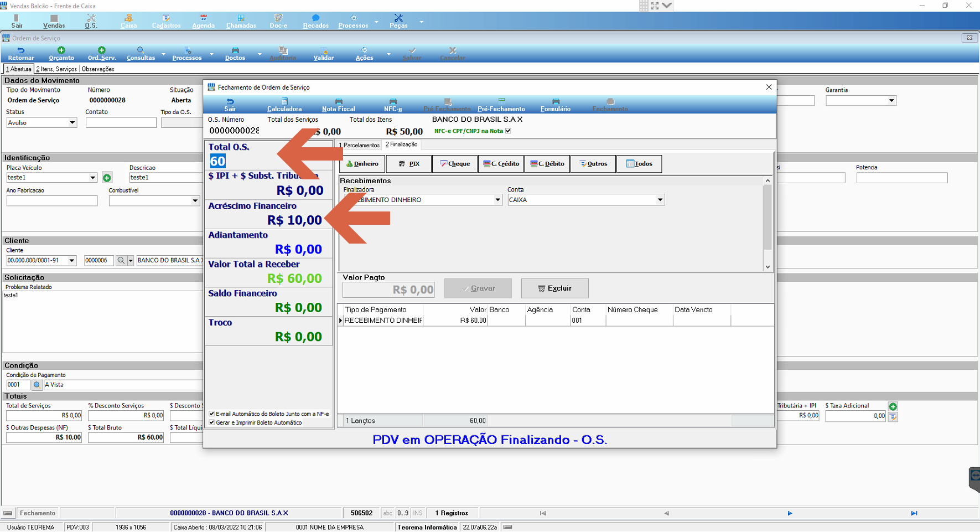This screenshot has height=532, width=980.
Task: Open the Conta CAIXA dropdown
Action: click(x=660, y=200)
